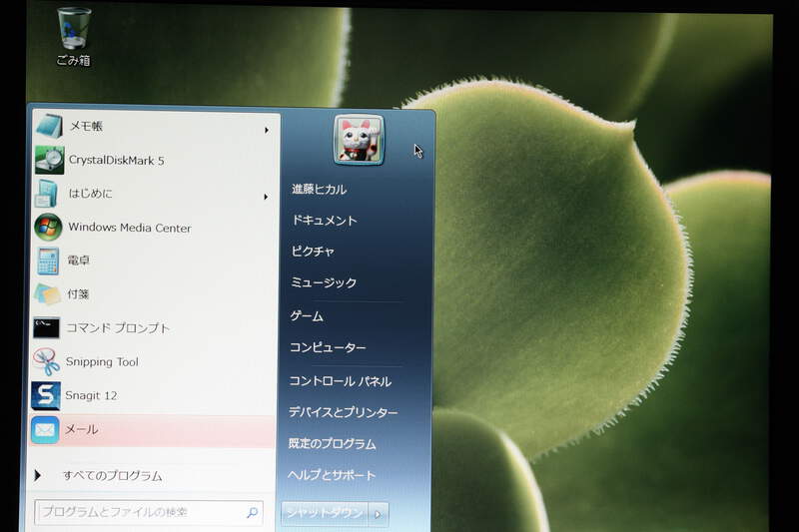Click the はじめに icon
This screenshot has width=799, height=532.
(x=47, y=194)
